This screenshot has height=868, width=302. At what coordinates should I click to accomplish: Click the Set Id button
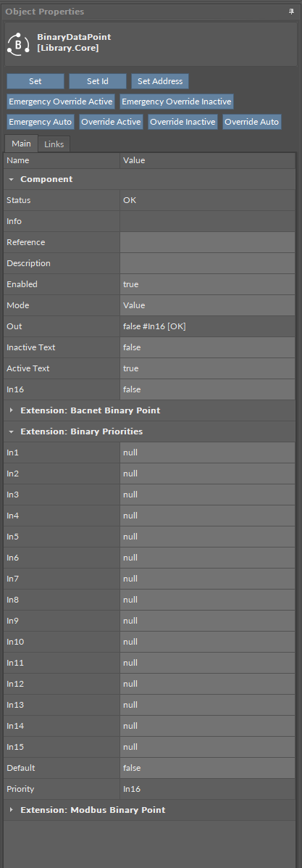pos(98,81)
